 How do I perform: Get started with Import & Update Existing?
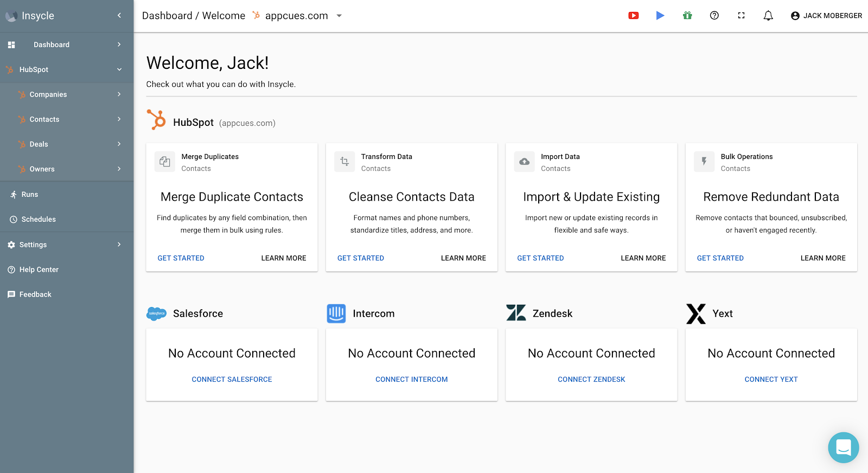pos(540,258)
